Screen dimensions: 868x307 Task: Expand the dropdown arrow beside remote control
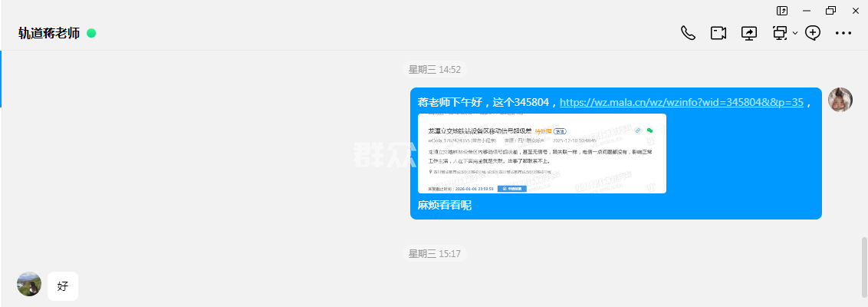(795, 33)
